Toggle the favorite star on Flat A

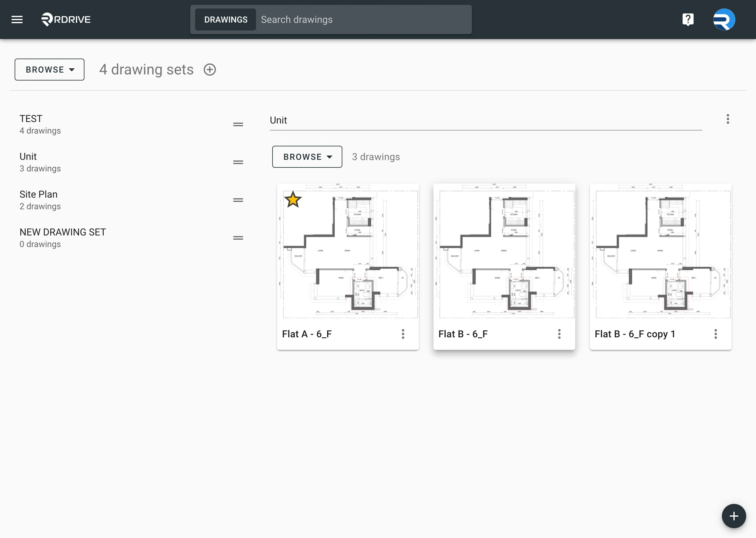293,200
